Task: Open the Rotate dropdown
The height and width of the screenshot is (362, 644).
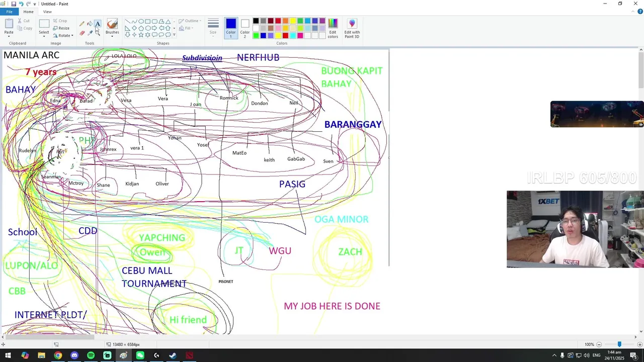Action: pos(63,36)
